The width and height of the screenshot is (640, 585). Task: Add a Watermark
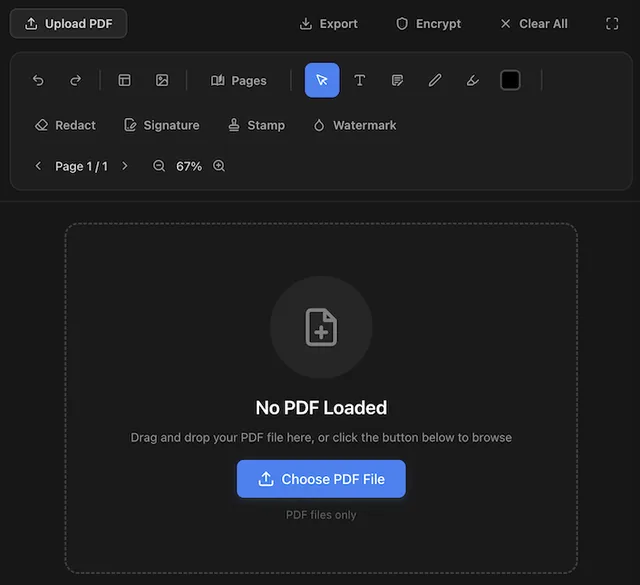tap(354, 125)
